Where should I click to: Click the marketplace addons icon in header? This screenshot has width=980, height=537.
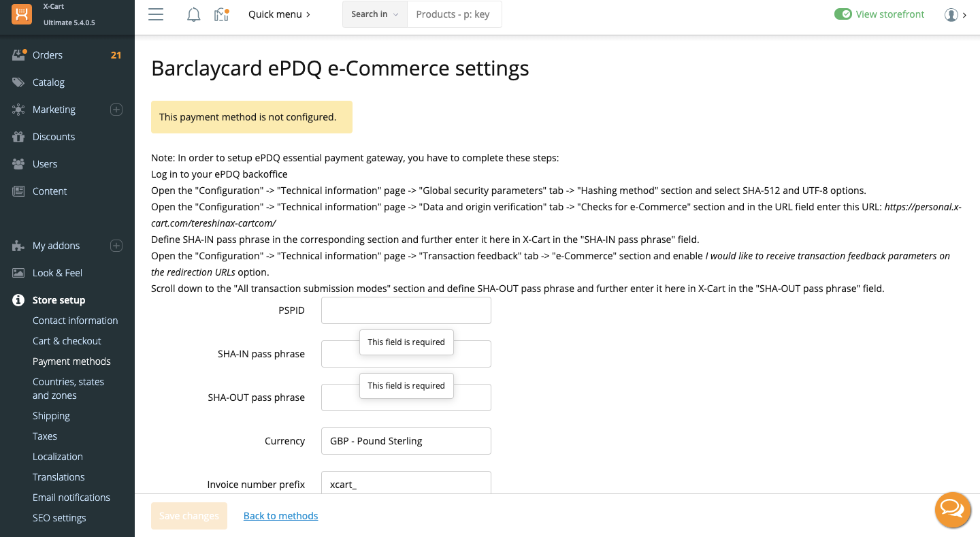pos(221,14)
